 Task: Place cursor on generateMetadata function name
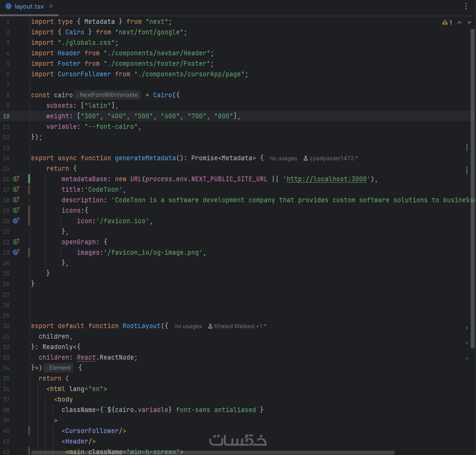(x=145, y=158)
